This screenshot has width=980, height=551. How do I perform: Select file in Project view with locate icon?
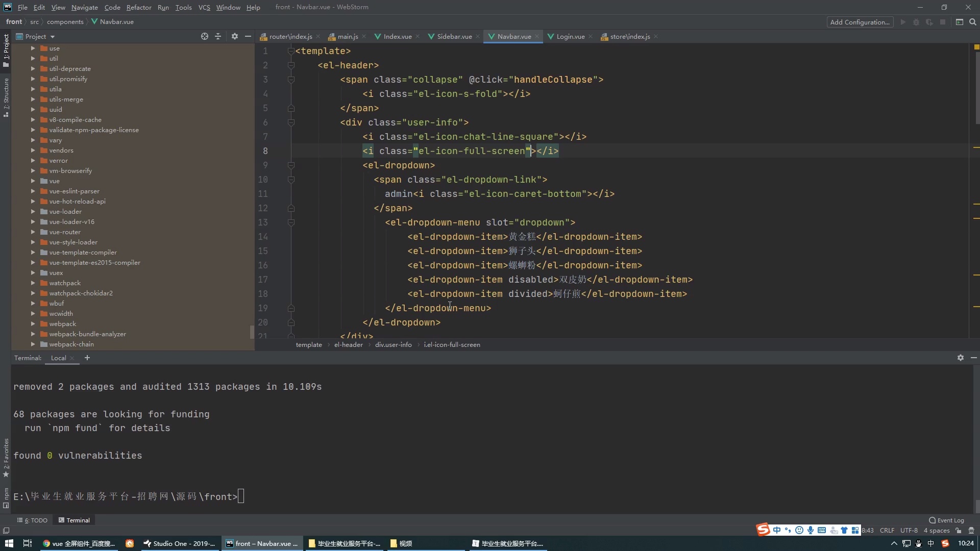[204, 36]
